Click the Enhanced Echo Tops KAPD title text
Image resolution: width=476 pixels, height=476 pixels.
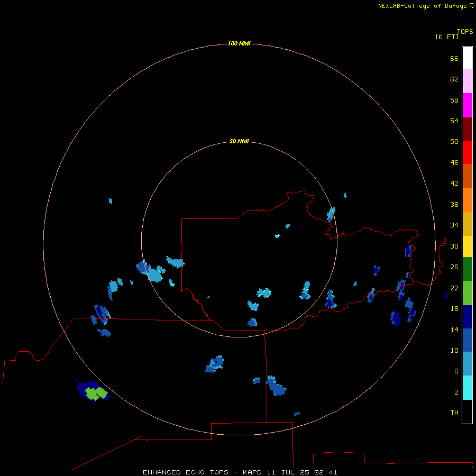pyautogui.click(x=240, y=472)
